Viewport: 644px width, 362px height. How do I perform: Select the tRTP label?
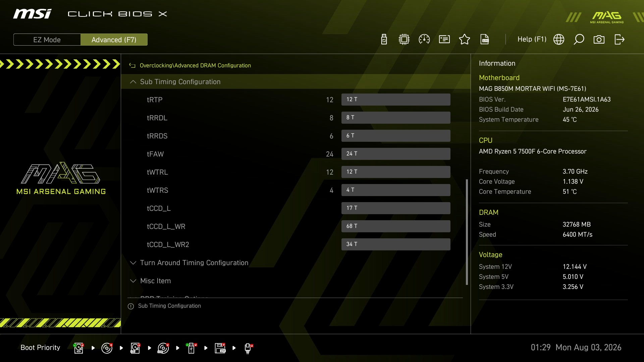155,100
